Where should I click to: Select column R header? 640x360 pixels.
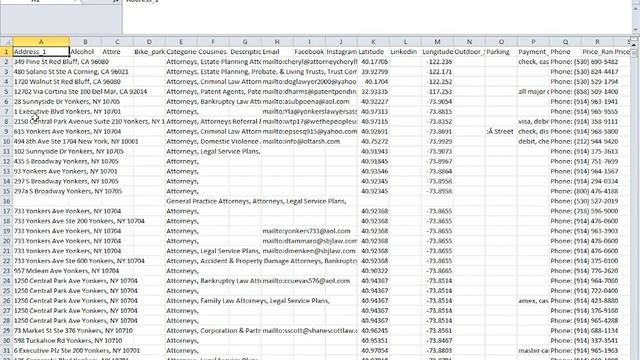(x=597, y=42)
